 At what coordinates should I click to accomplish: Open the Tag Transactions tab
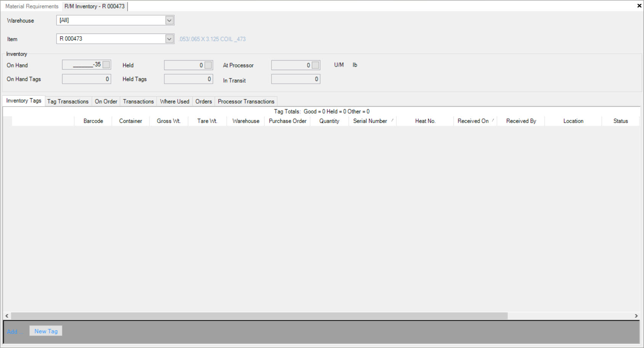coord(68,101)
